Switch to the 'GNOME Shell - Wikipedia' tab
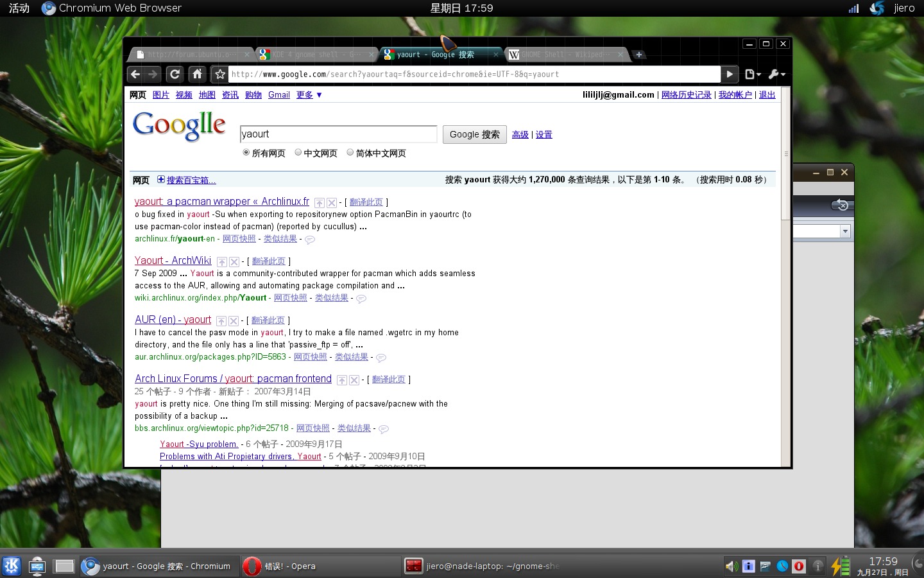The width and height of the screenshot is (924, 578). (565, 55)
